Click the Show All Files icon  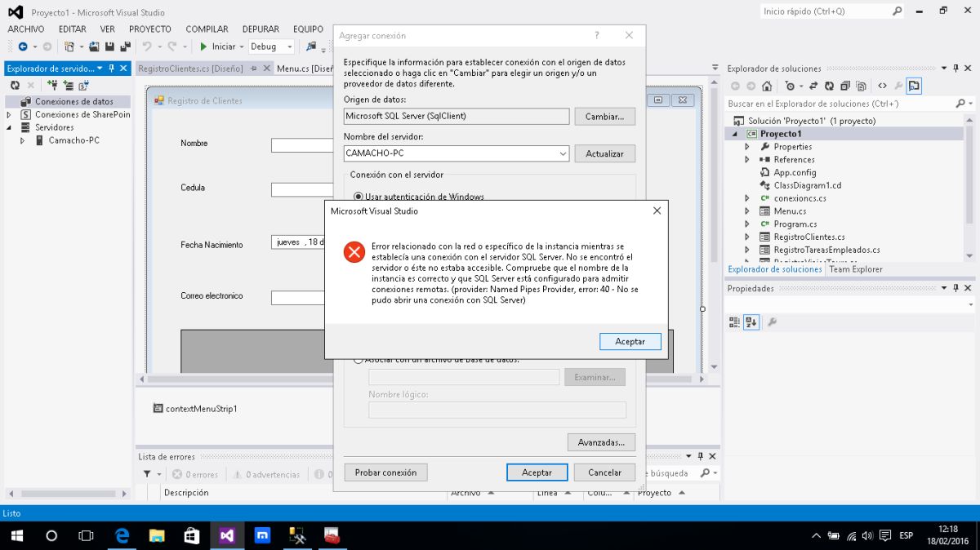click(x=862, y=86)
